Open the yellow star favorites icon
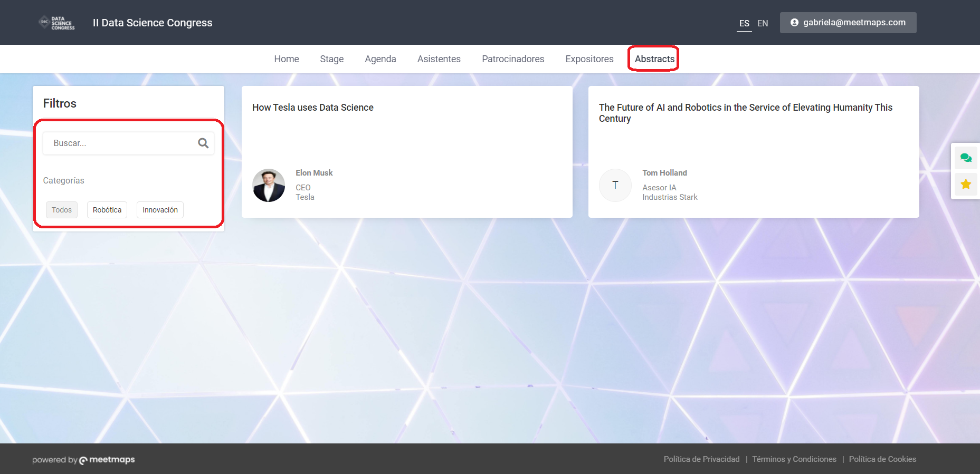Image resolution: width=980 pixels, height=474 pixels. (x=966, y=184)
